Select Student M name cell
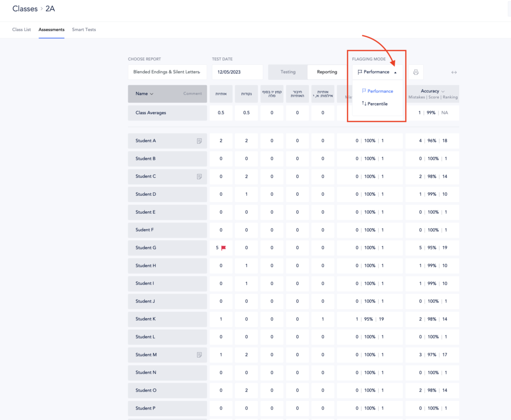Viewport: 511px width, 420px height. 167,355
